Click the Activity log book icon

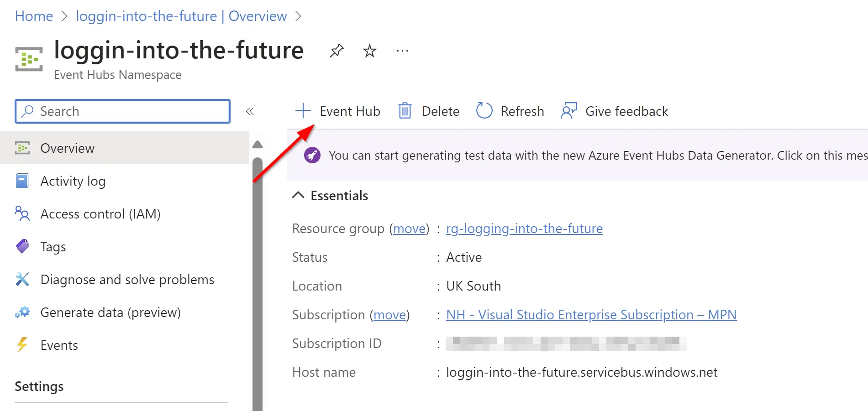(22, 181)
